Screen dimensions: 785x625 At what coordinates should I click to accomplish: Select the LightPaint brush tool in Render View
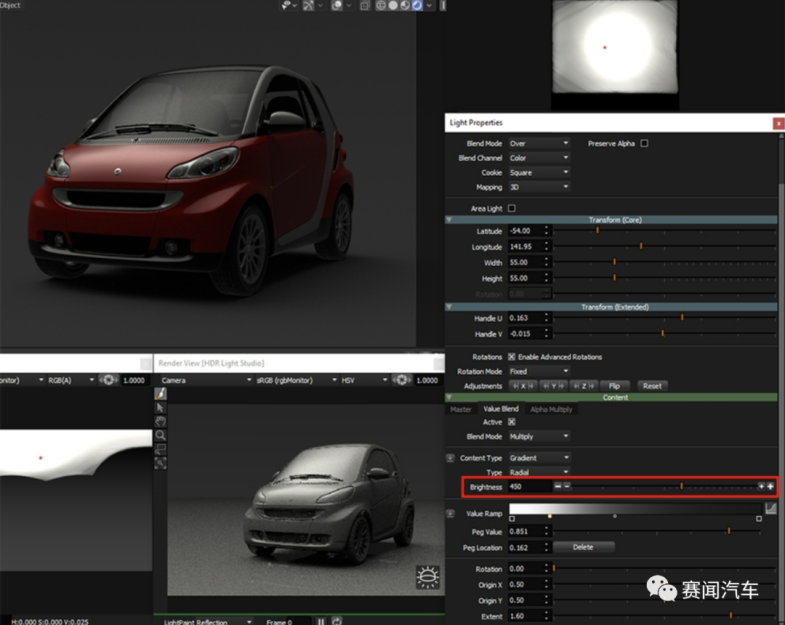[161, 394]
